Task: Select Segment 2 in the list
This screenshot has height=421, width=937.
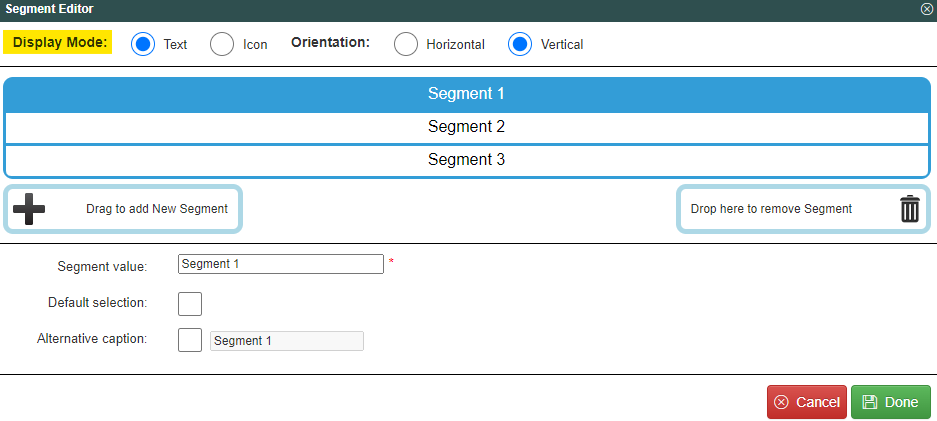Action: tap(466, 127)
